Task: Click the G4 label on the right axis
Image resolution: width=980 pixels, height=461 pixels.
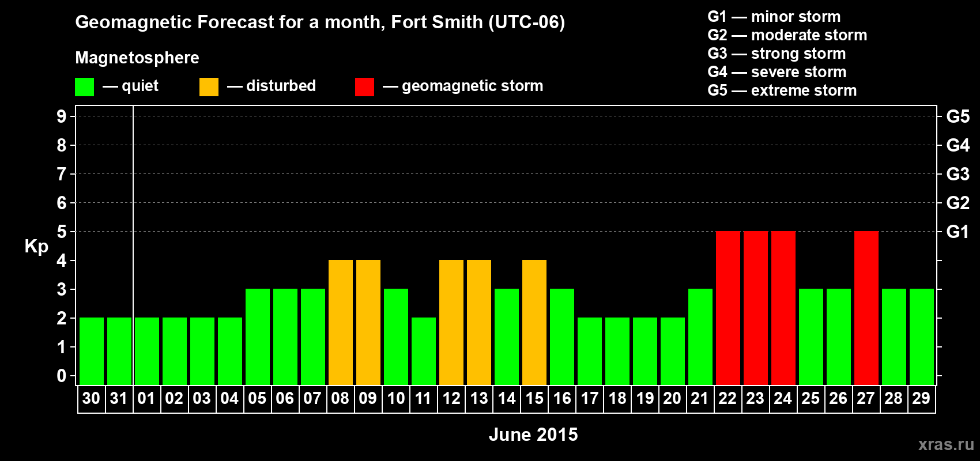Action: [958, 145]
